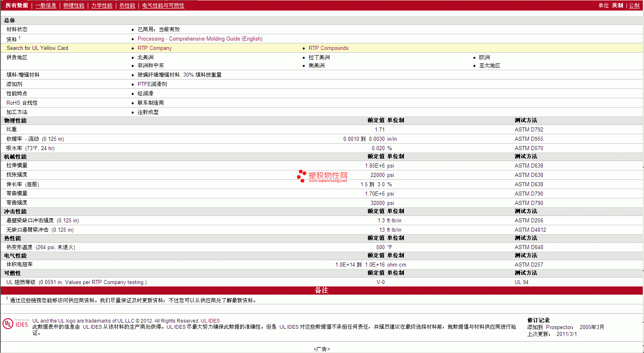Click Search for UL Yellow Card label
The image size is (644, 353).
click(x=37, y=48)
